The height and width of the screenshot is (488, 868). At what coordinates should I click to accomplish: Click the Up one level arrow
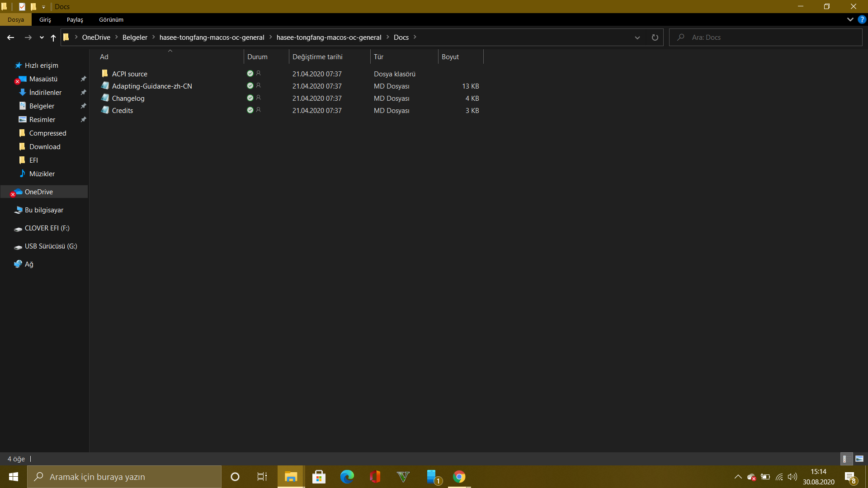(53, 38)
